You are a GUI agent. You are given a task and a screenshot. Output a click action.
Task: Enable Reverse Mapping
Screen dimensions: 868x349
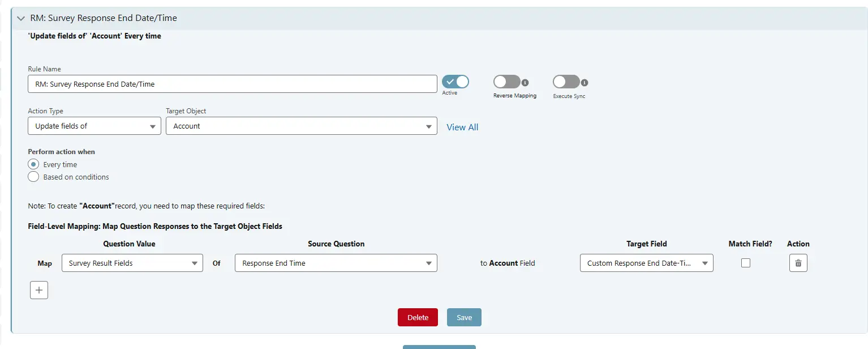(x=506, y=81)
